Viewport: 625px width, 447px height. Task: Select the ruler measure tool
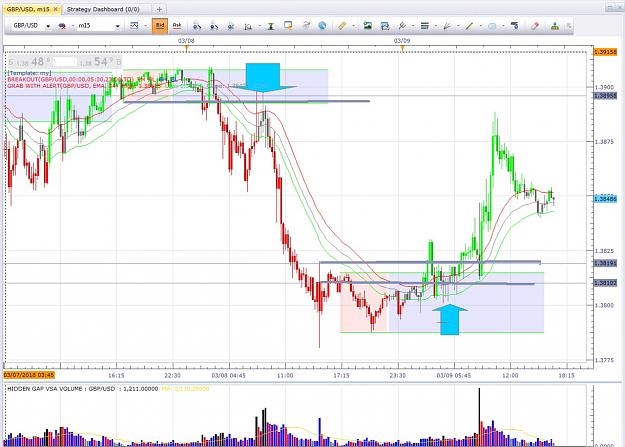click(342, 26)
